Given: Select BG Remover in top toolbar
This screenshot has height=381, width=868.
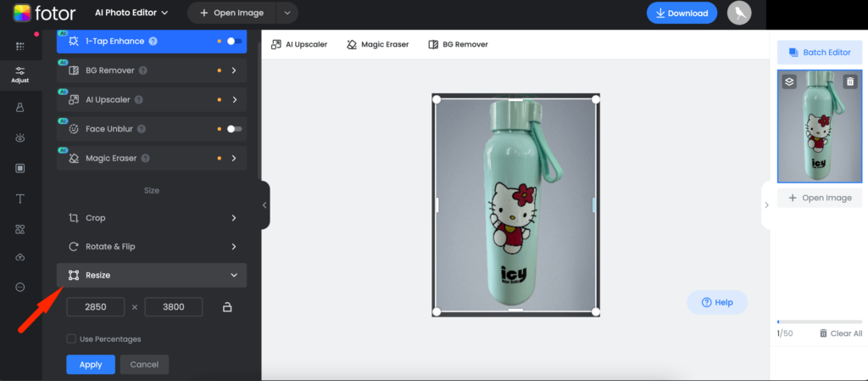Looking at the screenshot, I should (x=459, y=44).
